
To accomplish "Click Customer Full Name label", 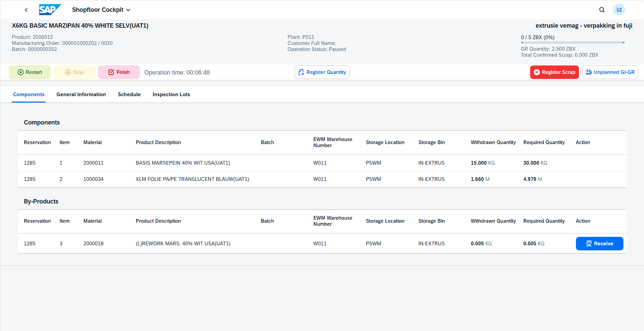I will (312, 43).
